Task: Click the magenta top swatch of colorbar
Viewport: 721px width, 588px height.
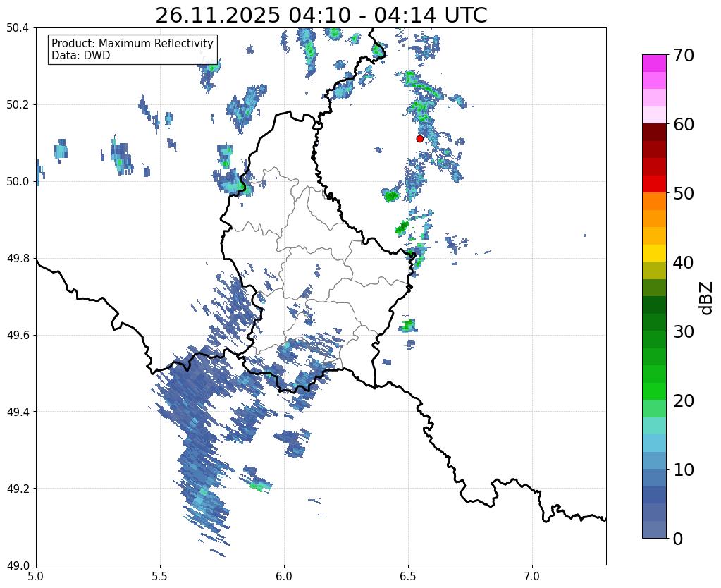Action: [654, 63]
